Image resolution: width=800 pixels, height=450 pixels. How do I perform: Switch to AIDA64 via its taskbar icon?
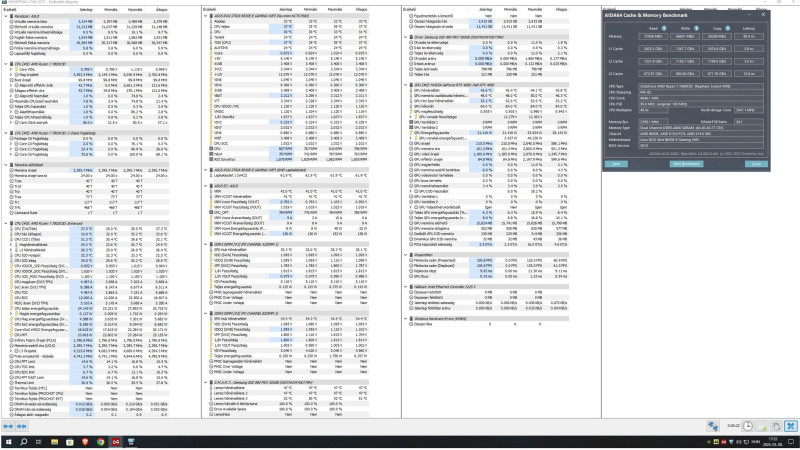click(116, 442)
